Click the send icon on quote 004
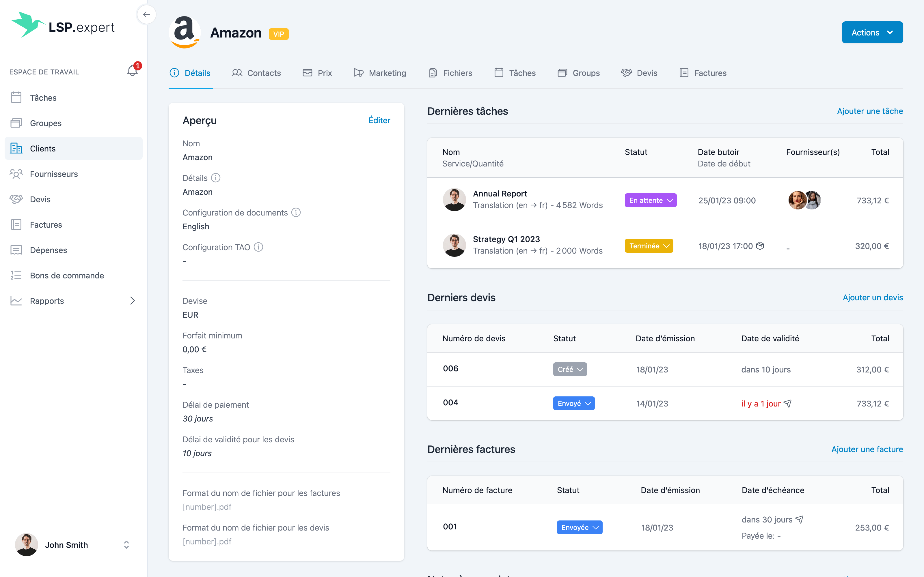The width and height of the screenshot is (924, 577). tap(788, 403)
